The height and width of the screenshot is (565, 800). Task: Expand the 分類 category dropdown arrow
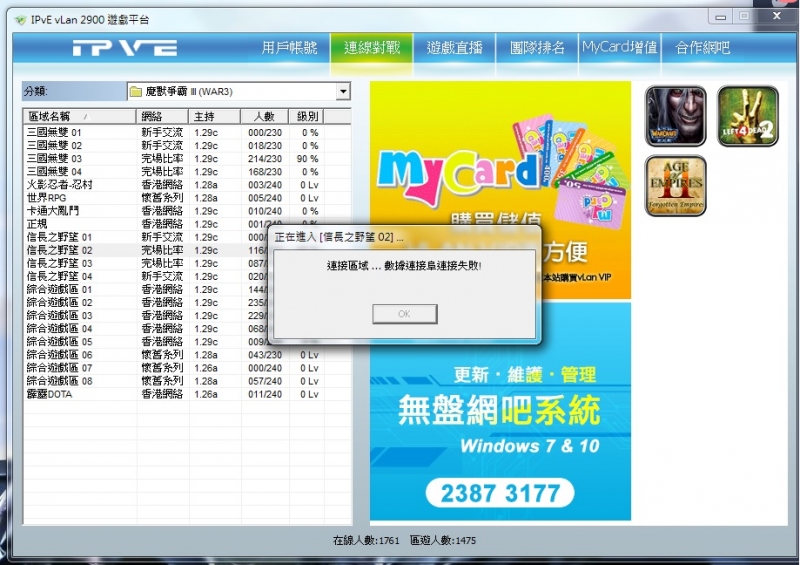[x=343, y=92]
